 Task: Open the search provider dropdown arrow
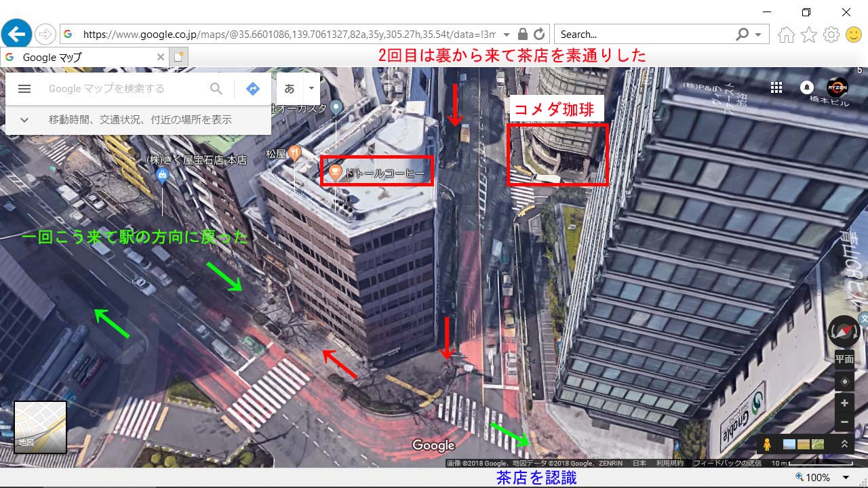[x=758, y=34]
